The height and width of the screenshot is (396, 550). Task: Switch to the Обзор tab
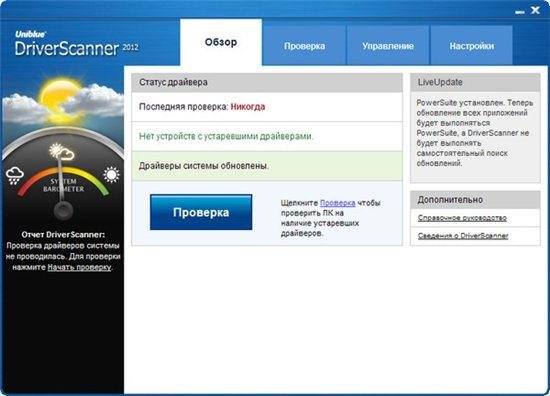pos(221,42)
